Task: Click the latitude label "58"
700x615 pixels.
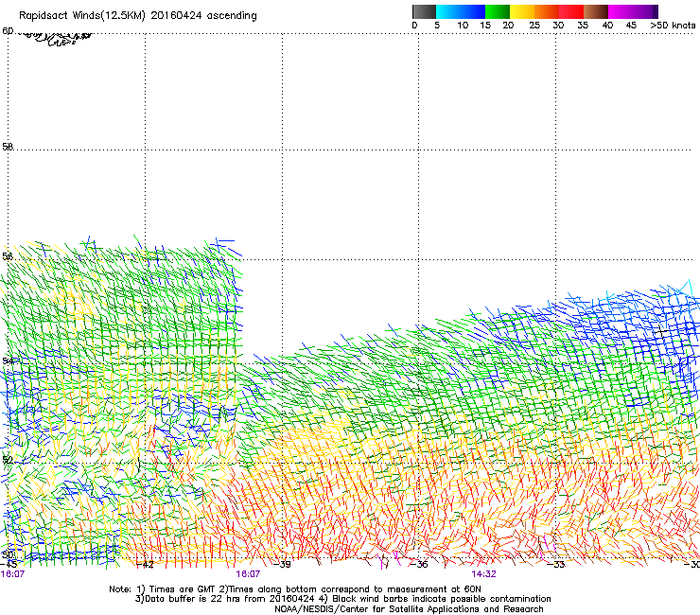Action: pos(8,147)
